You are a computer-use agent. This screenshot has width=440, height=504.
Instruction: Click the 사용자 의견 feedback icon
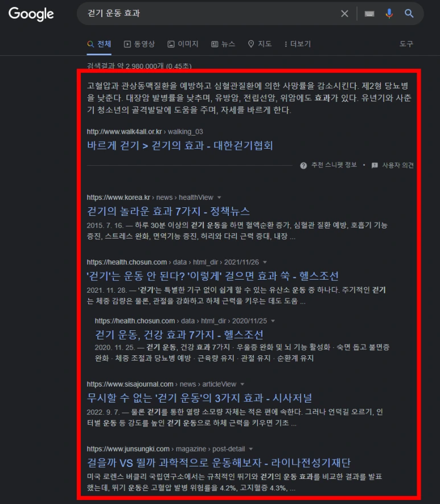(x=375, y=166)
